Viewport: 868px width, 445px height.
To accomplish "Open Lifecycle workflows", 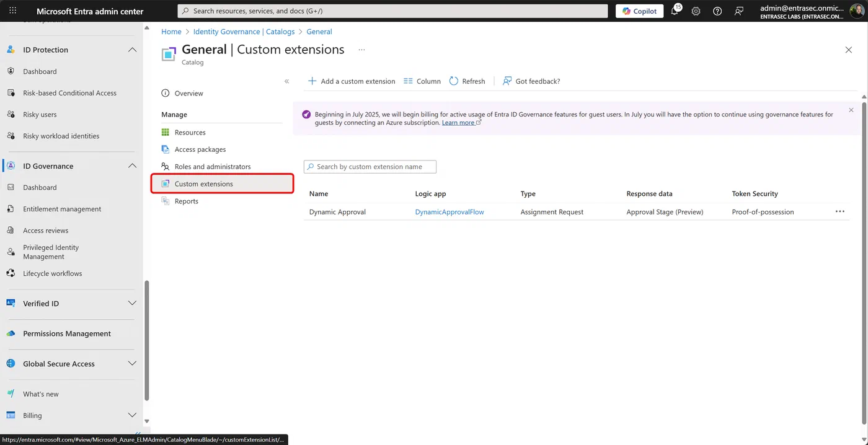I will [53, 273].
